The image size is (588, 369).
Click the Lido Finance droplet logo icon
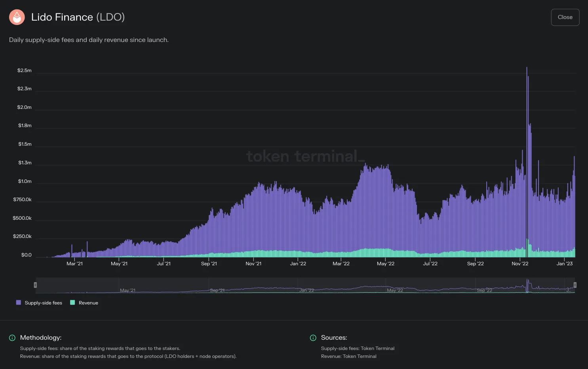point(17,17)
